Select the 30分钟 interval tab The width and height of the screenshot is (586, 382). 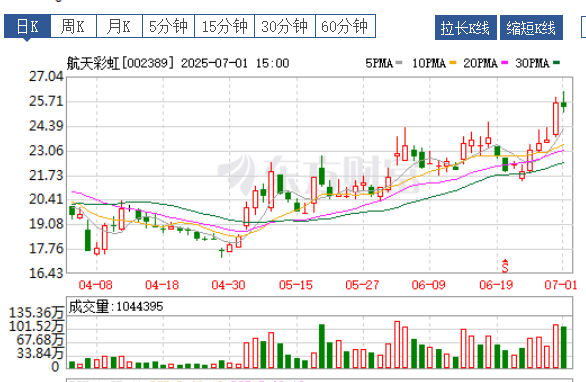click(x=285, y=26)
